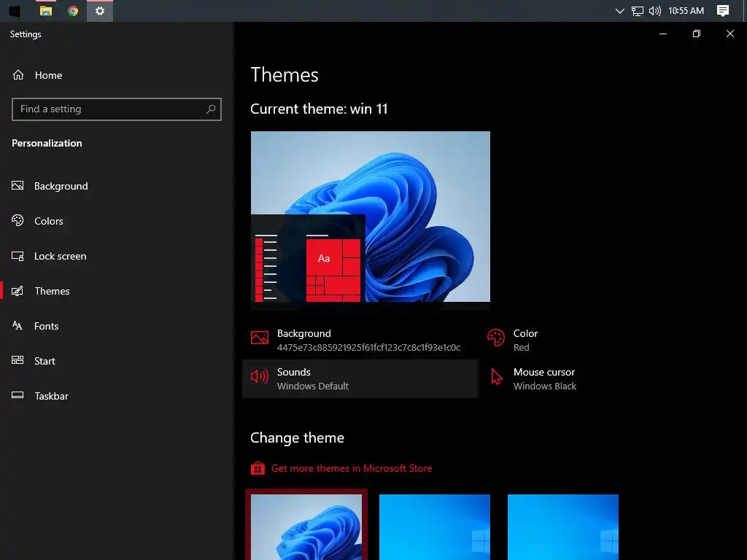This screenshot has width=747, height=560.
Task: Click the Background picture icon in sidebar
Action: (18, 186)
